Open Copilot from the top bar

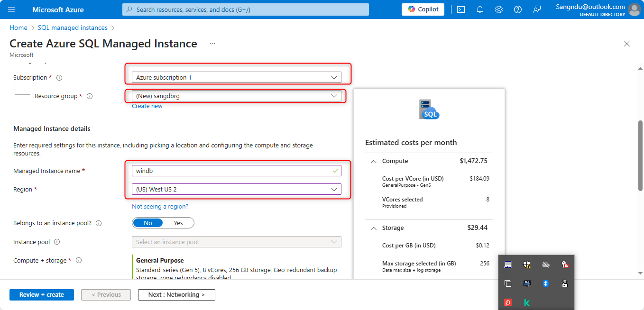tap(423, 9)
